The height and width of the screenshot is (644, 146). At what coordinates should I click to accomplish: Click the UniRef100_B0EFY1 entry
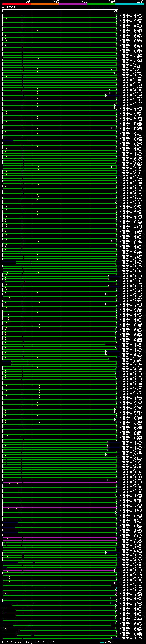(131, 409)
